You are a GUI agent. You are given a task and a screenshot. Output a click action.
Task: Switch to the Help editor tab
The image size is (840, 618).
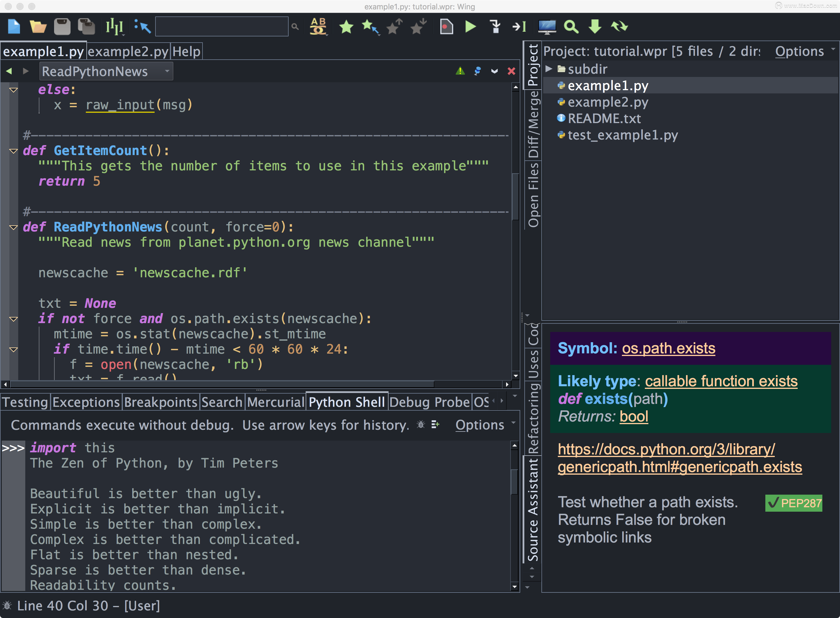[186, 51]
